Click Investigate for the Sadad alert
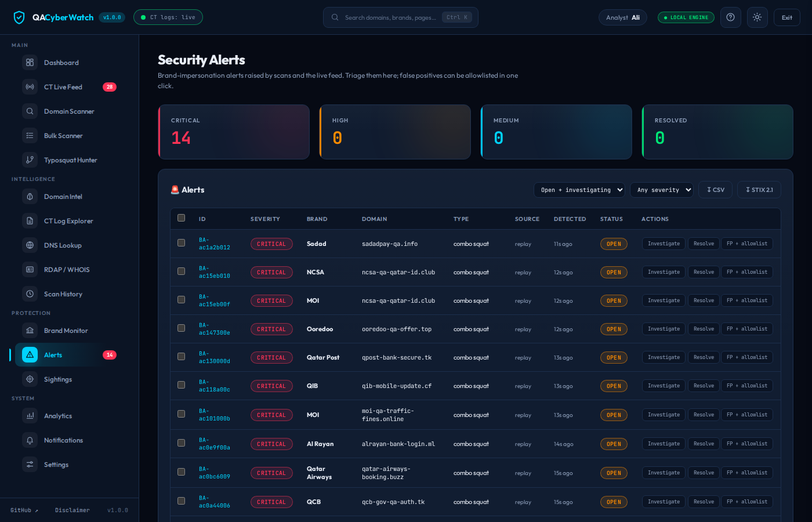The image size is (812, 522). (664, 244)
